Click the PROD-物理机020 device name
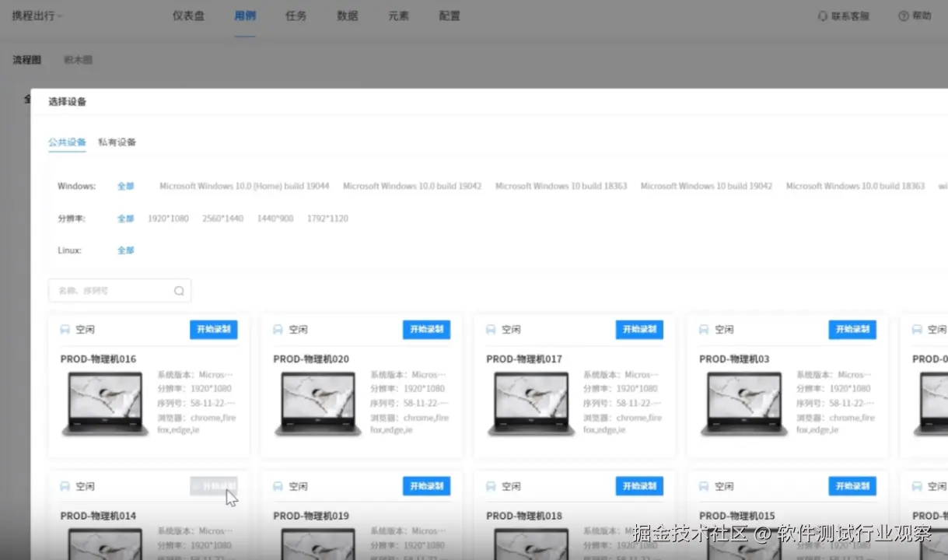Screen dimensions: 948x560 coord(311,359)
